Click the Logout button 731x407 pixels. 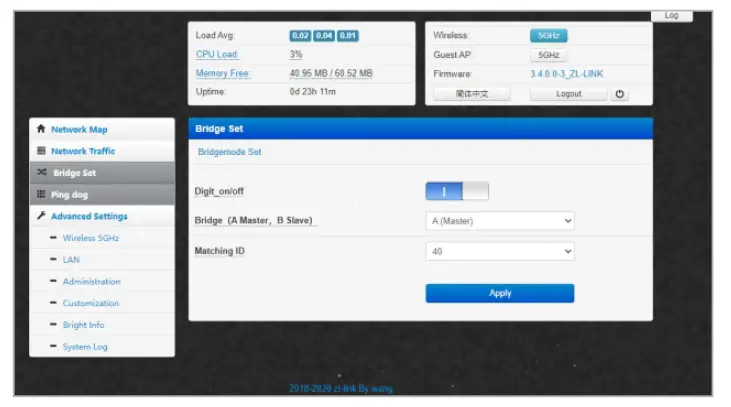point(568,94)
